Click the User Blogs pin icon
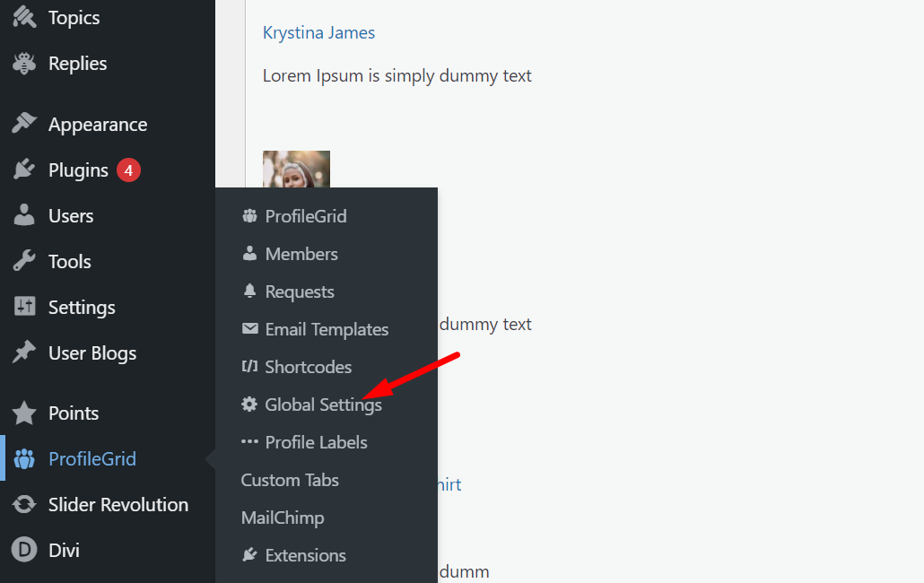The width and height of the screenshot is (924, 583). click(24, 352)
